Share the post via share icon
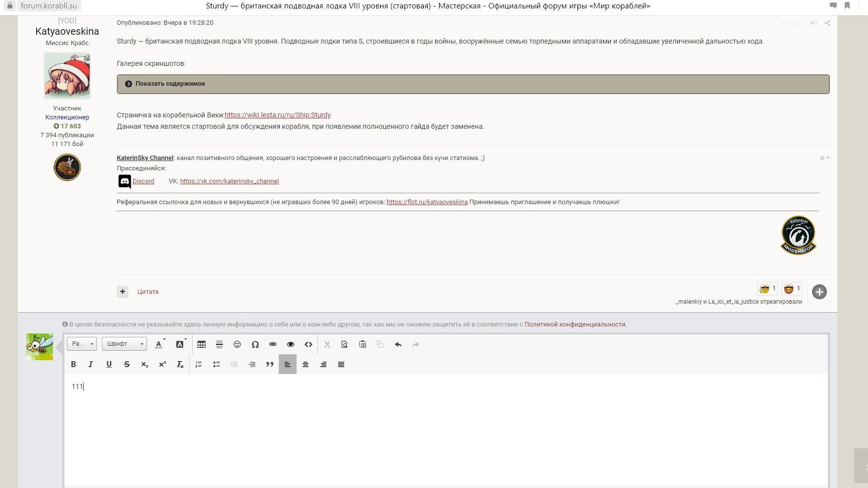Screen dimensions: 868x488 point(827,23)
